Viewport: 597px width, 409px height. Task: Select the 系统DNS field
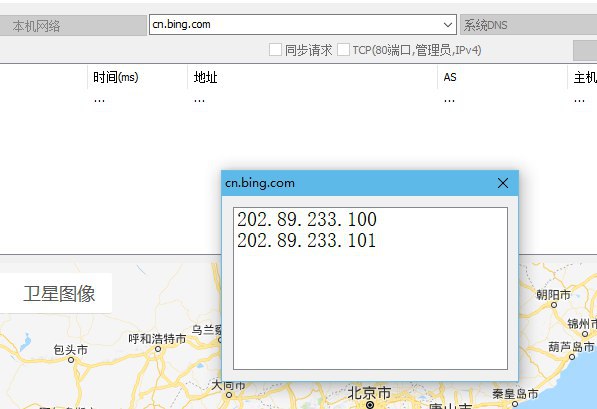pos(528,25)
